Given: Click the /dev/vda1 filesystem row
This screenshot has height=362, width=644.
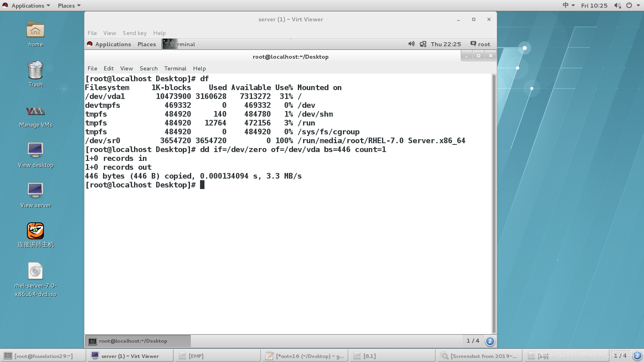Looking at the screenshot, I should point(193,97).
